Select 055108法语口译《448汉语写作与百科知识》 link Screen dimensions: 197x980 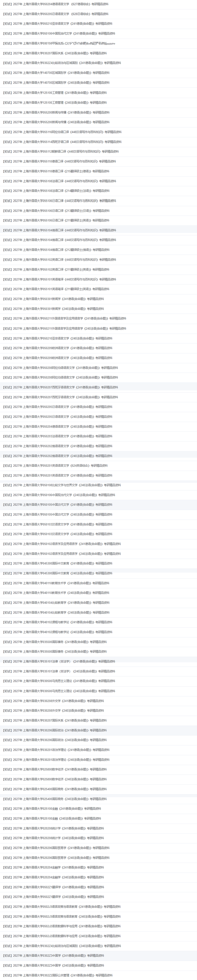click(x=59, y=181)
